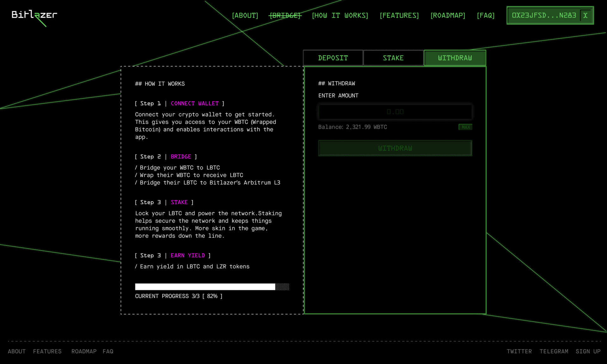Image resolution: width=607 pixels, height=364 pixels.
Task: Open the ABOUT nav menu item
Action: click(245, 15)
